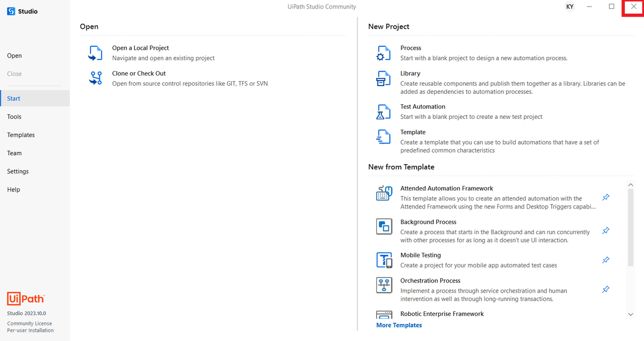The width and height of the screenshot is (644, 341).
Task: Click the Robotic Enterprise Framework icon
Action: click(x=384, y=315)
